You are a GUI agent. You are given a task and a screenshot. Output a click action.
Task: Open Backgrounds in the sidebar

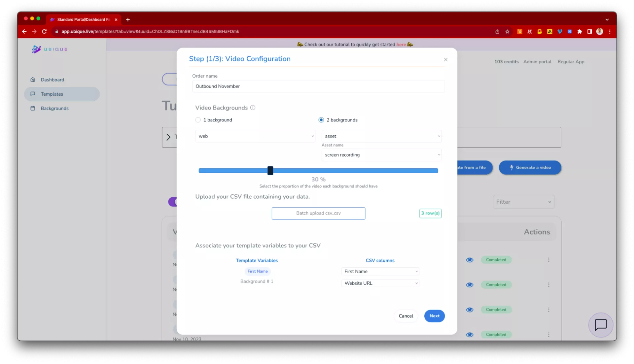pos(54,109)
